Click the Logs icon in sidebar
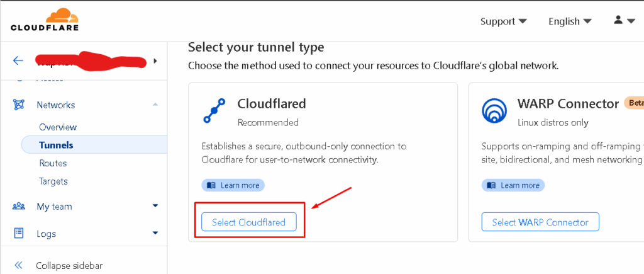This screenshot has height=274, width=644. click(19, 233)
